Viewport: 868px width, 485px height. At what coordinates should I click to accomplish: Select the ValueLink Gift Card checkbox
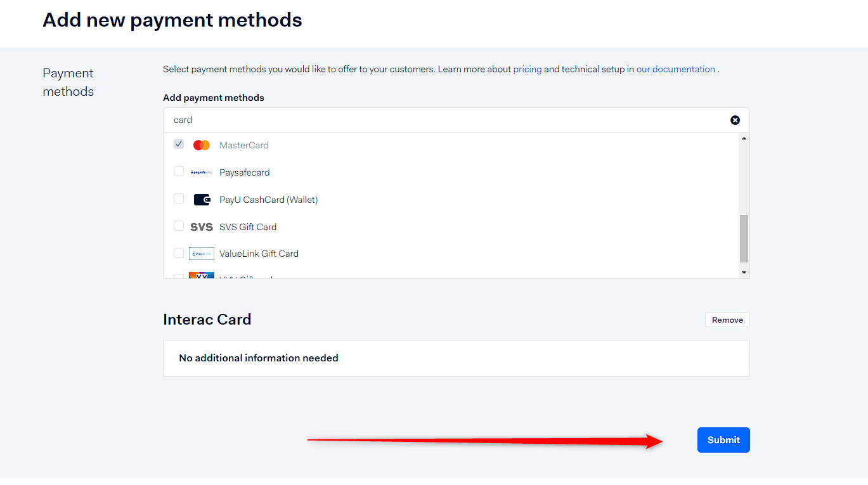click(179, 253)
